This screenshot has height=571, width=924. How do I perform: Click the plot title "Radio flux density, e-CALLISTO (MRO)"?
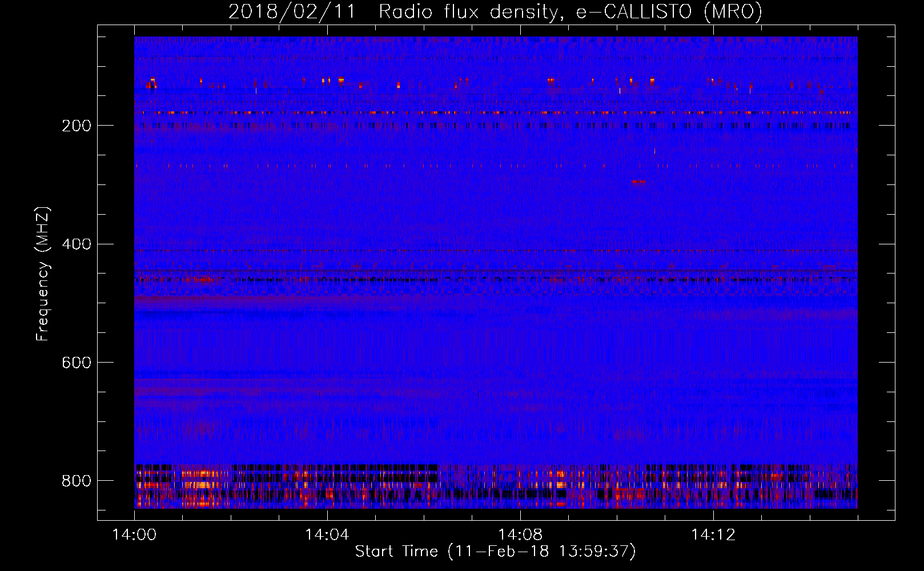571,11
